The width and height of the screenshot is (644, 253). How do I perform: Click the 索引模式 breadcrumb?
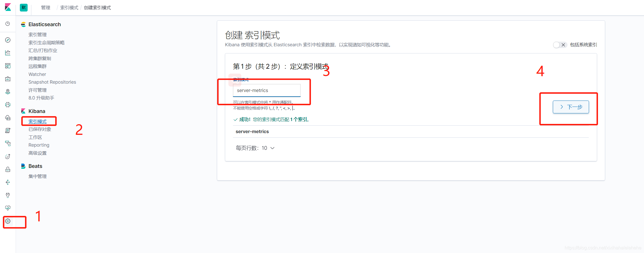[x=69, y=8]
